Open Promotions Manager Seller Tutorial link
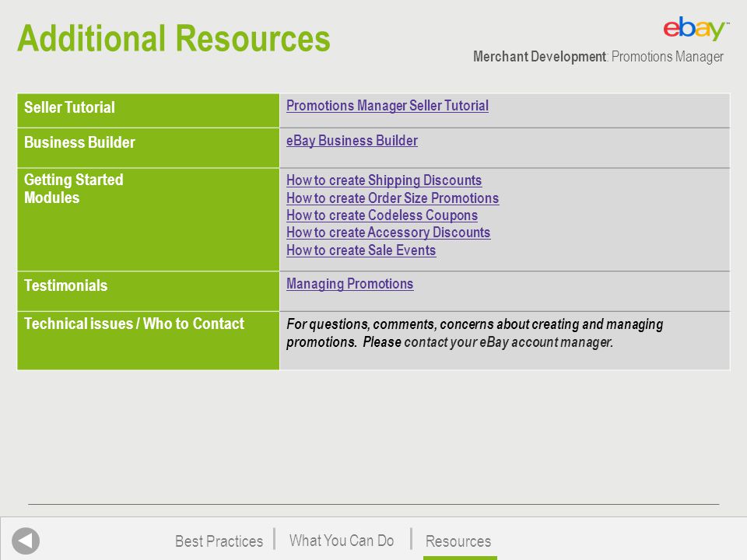 pyautogui.click(x=388, y=106)
